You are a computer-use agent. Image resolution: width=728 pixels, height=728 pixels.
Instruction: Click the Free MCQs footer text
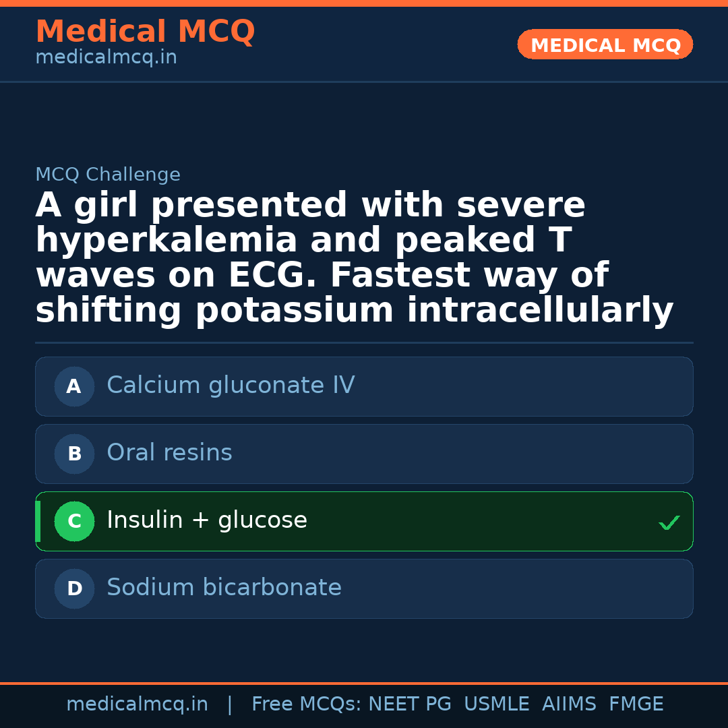click(x=307, y=704)
